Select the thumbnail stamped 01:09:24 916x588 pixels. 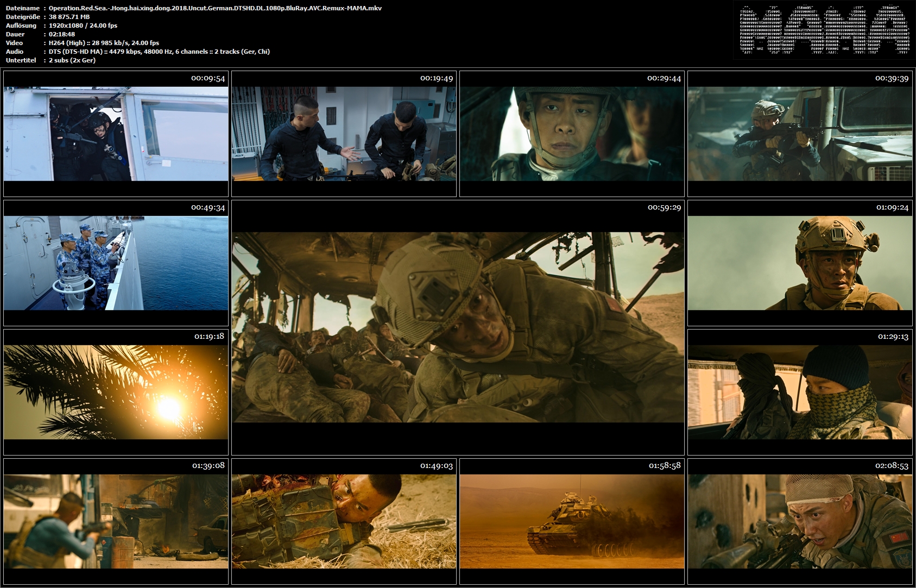click(800, 263)
